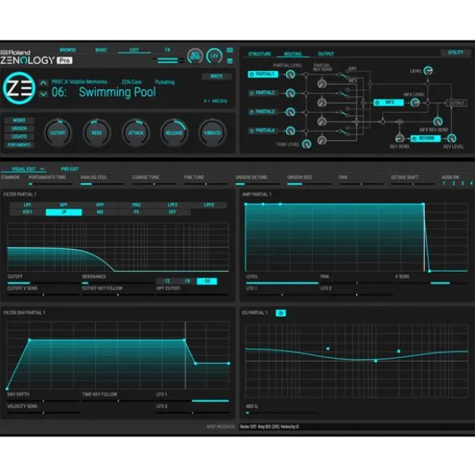Adjust the RESO macro knob
475x476 pixels.
[x=97, y=133]
